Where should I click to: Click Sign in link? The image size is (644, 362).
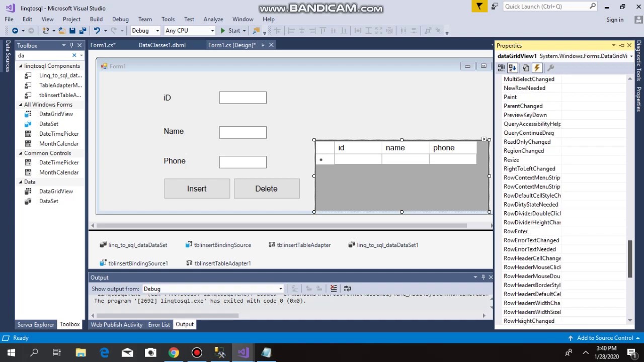coord(615,20)
